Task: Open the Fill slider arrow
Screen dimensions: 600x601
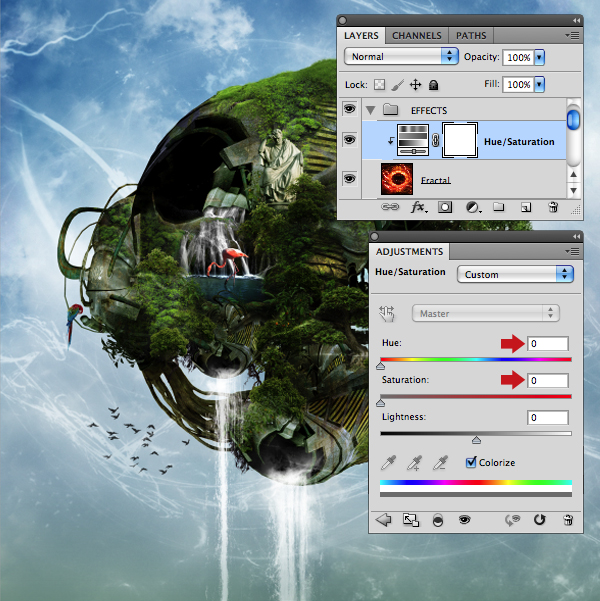Action: point(539,84)
